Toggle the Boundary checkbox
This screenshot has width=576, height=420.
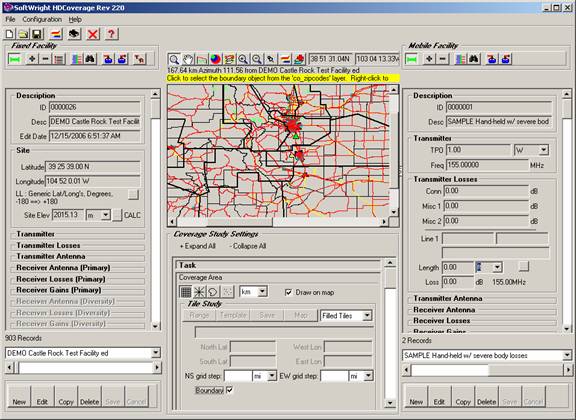pos(230,390)
